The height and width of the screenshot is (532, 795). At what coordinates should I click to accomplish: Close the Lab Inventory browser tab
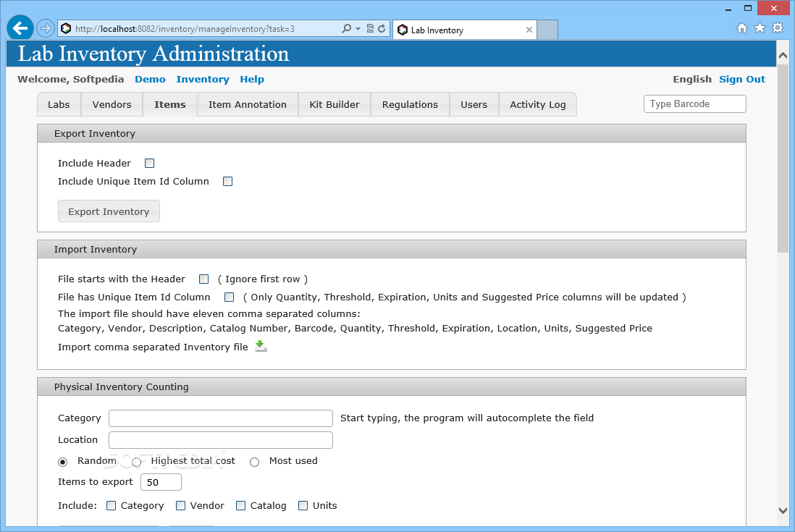pos(529,30)
